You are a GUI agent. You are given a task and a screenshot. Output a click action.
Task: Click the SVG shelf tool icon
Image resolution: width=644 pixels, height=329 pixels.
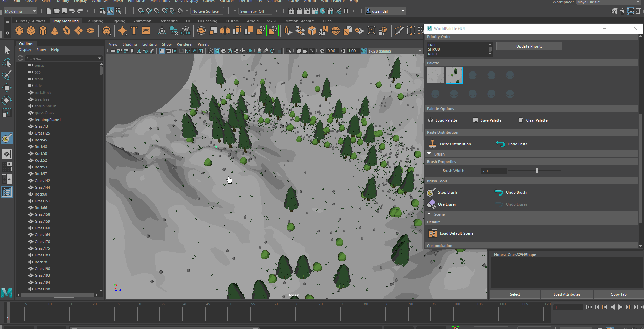(x=146, y=31)
